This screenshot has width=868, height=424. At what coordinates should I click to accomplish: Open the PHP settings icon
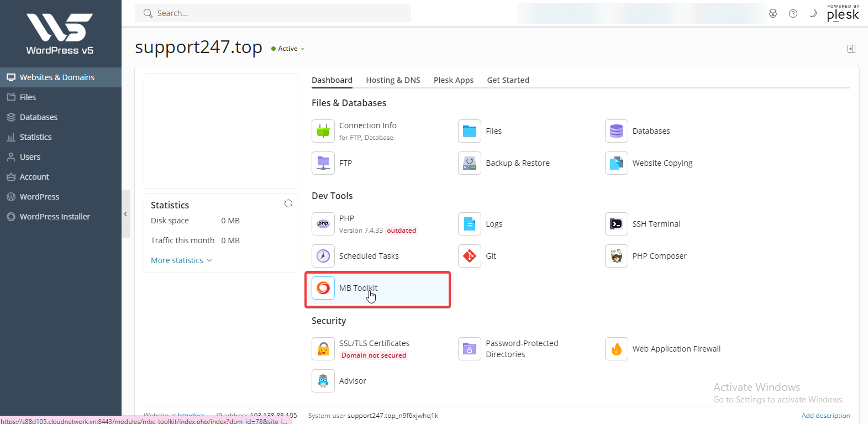click(323, 224)
